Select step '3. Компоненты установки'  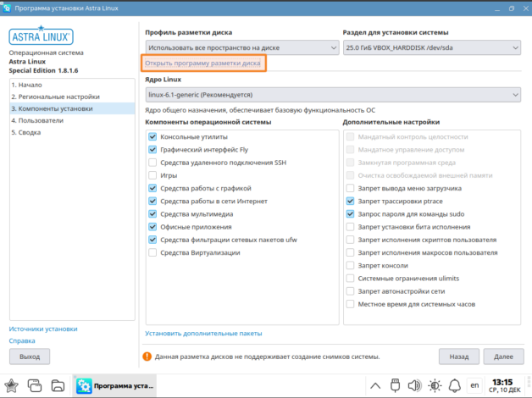point(72,108)
